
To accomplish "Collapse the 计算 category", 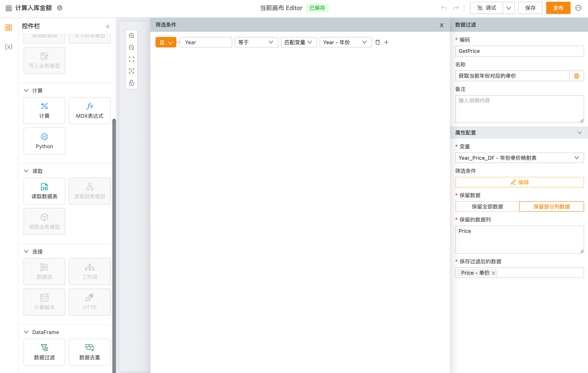I will coord(26,91).
